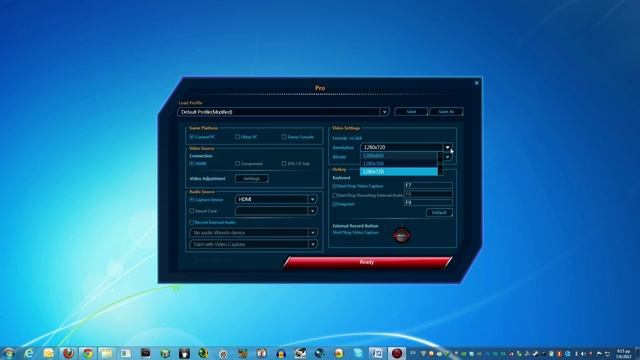Pick highlighted 1280x720 resolution option

coord(398,171)
